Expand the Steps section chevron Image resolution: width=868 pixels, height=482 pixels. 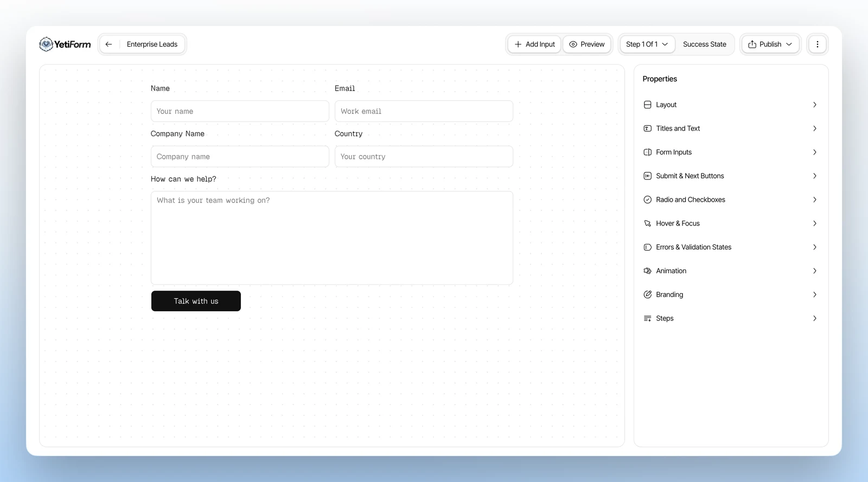click(x=814, y=318)
